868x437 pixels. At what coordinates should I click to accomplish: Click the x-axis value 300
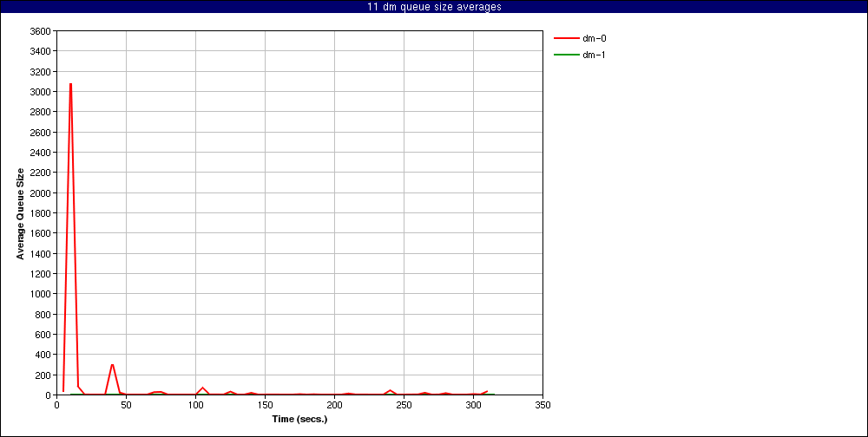(473, 405)
